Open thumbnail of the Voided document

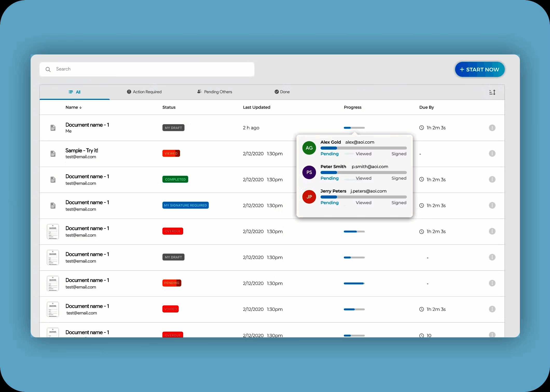53,309
